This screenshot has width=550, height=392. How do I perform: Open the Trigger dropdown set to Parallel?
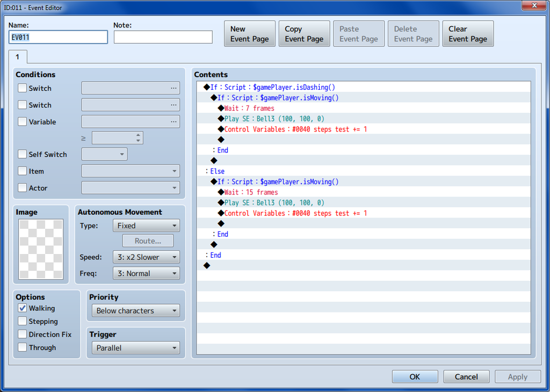pyautogui.click(x=135, y=348)
